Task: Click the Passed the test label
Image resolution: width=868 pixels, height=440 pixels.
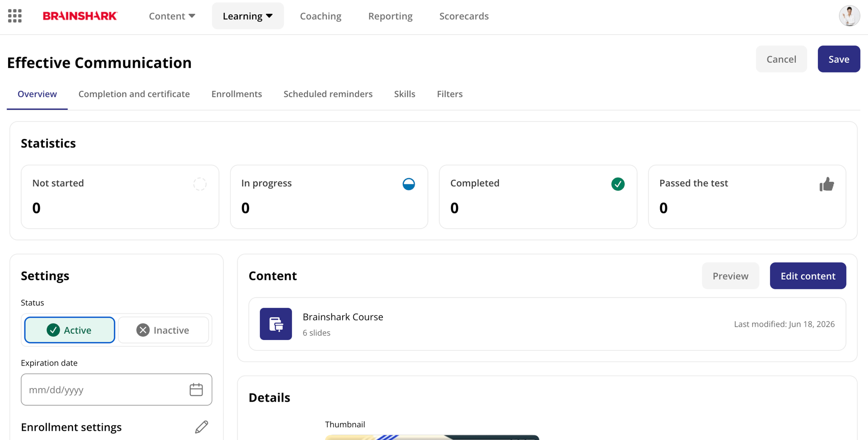Action: tap(693, 183)
